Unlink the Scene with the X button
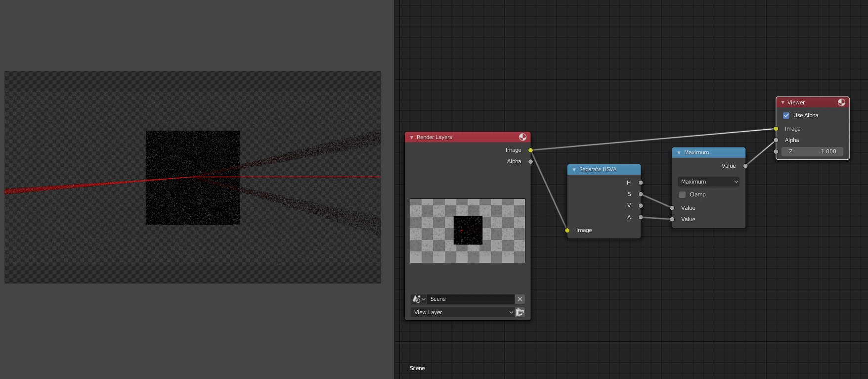 pos(520,299)
